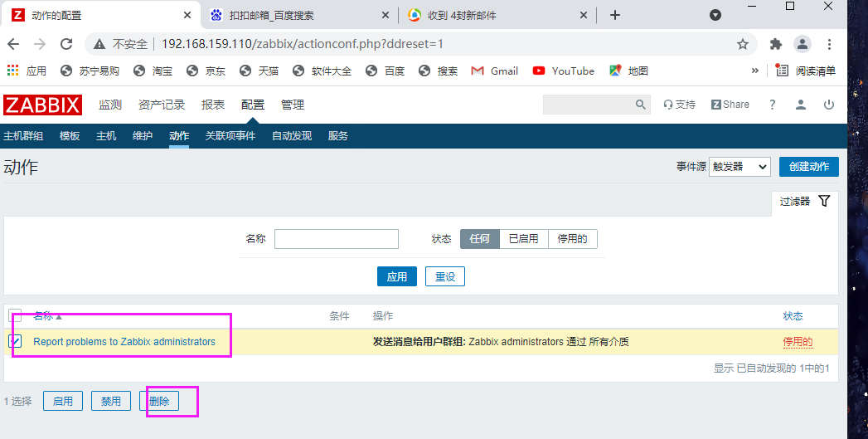The height and width of the screenshot is (439, 868).
Task: Click the 删除 delete button
Action: point(159,402)
